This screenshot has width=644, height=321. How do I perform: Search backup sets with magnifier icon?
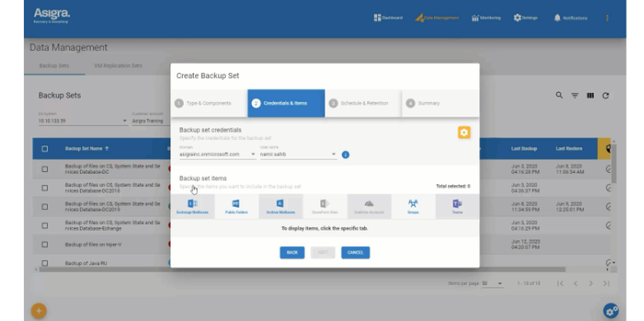[559, 95]
